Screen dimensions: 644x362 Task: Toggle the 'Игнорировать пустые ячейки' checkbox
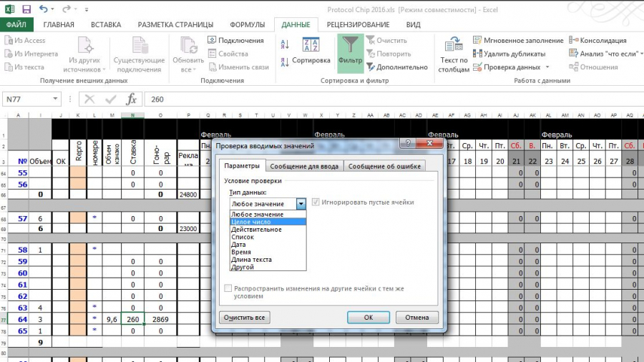point(316,202)
